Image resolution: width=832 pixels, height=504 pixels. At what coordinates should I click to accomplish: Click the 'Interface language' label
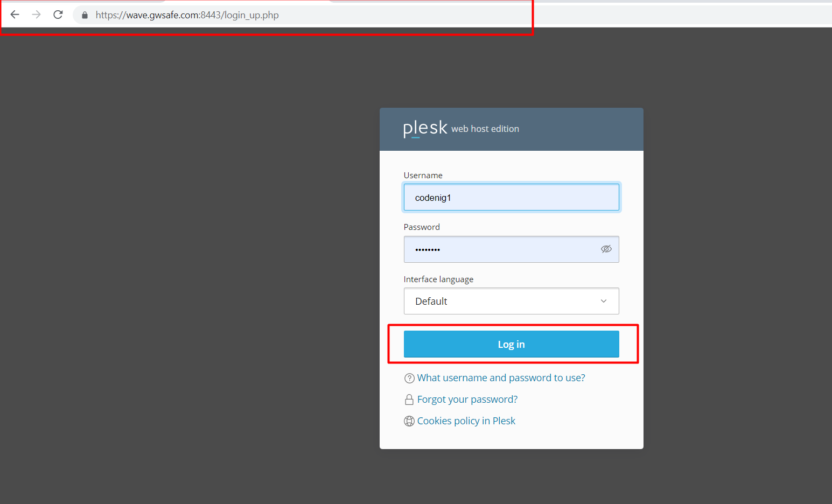(439, 279)
